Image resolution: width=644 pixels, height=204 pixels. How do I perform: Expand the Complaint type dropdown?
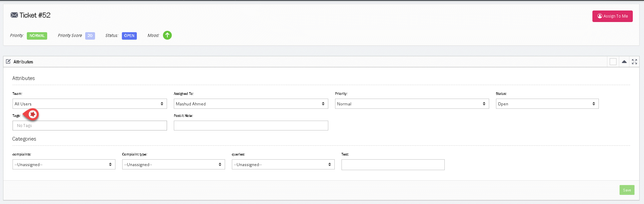pos(173,164)
